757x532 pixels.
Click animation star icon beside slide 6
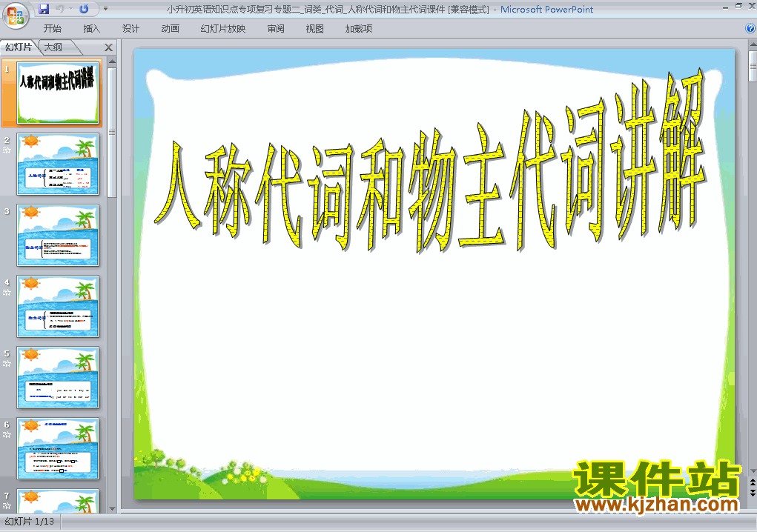tap(7, 435)
